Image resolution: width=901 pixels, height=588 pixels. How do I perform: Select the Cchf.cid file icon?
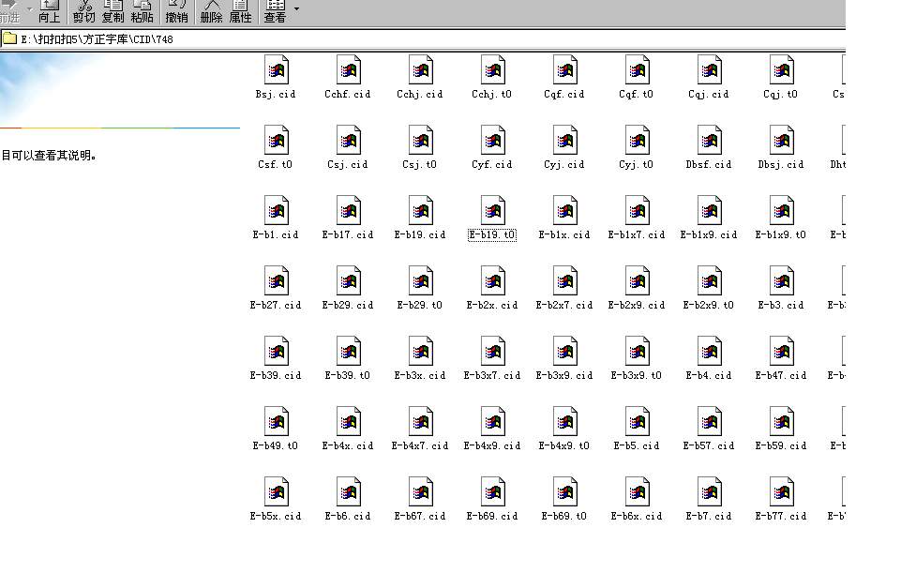pos(349,69)
